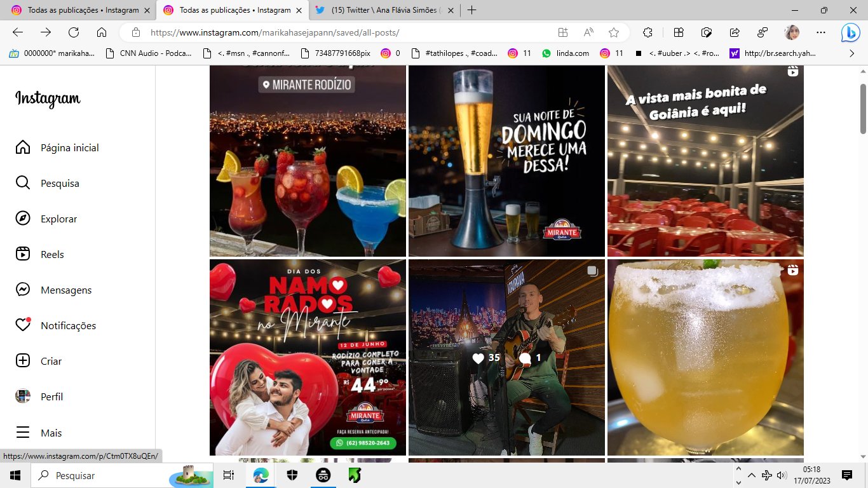Screen dimensions: 868x488
Task: Click the app-available install icon in address bar
Action: [x=563, y=32]
